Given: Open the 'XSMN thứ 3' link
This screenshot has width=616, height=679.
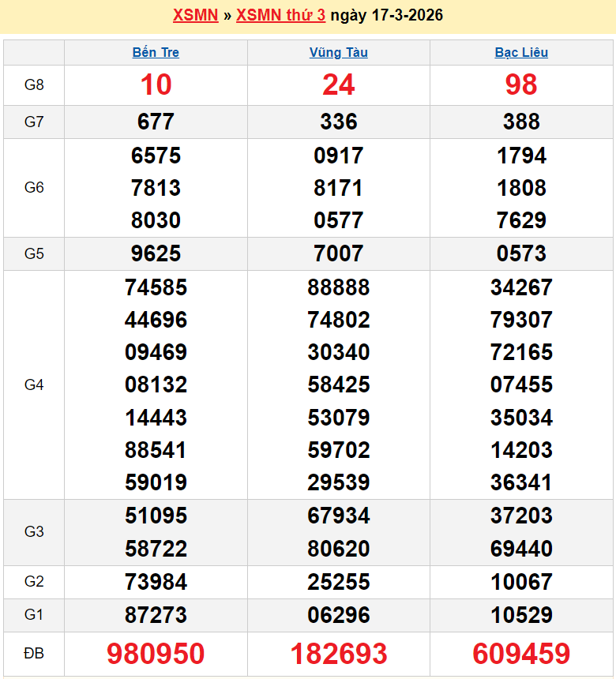Looking at the screenshot, I should 281,16.
